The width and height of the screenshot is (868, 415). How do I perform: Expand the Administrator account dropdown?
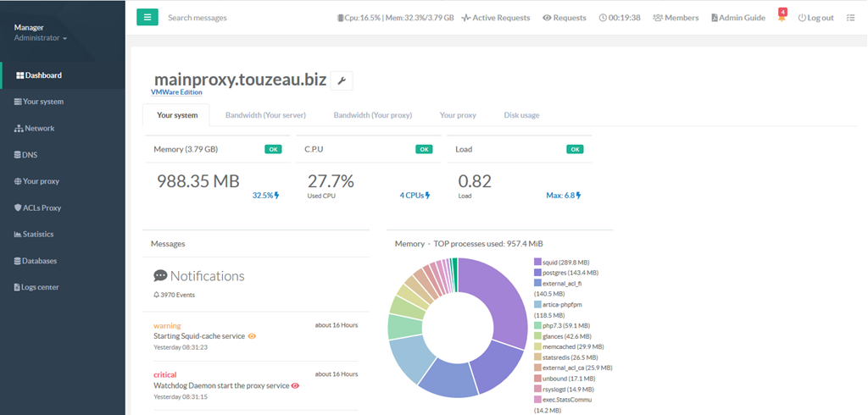pos(41,38)
